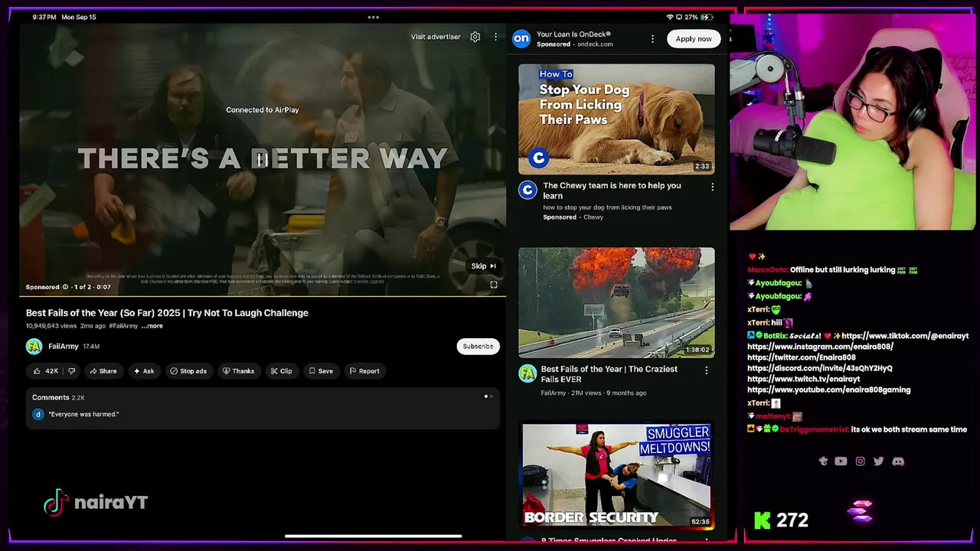
Task: Click the Instagram icon in stream overlay
Action: click(860, 461)
